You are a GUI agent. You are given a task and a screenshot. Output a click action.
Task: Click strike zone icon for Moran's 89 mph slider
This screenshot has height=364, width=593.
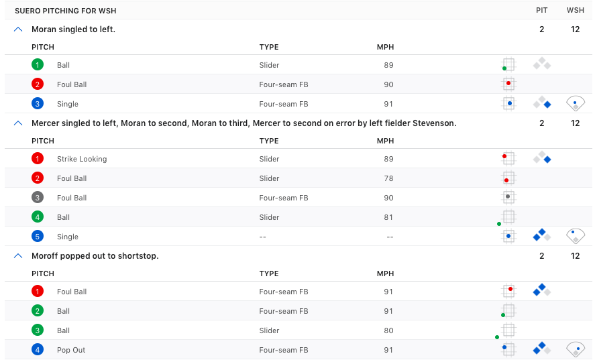(508, 64)
